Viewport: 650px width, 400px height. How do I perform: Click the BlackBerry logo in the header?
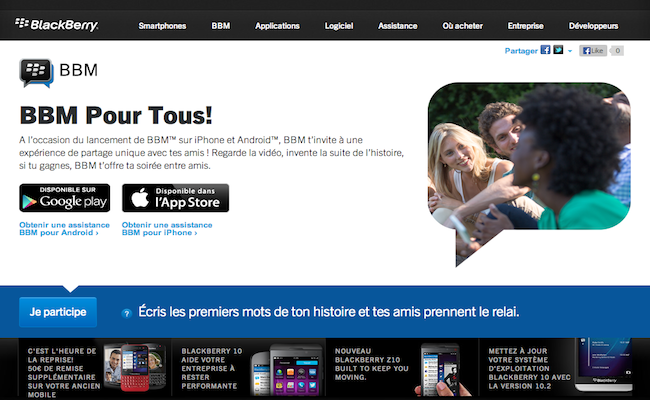coord(57,24)
